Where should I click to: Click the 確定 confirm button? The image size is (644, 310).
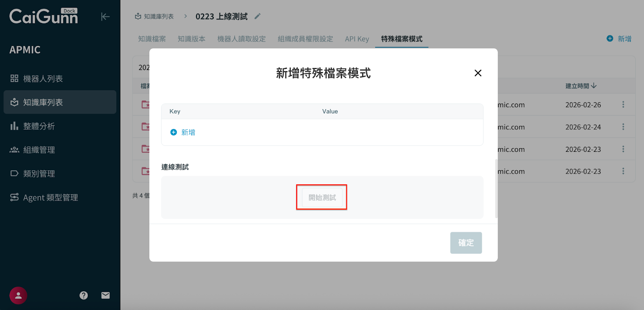click(466, 243)
